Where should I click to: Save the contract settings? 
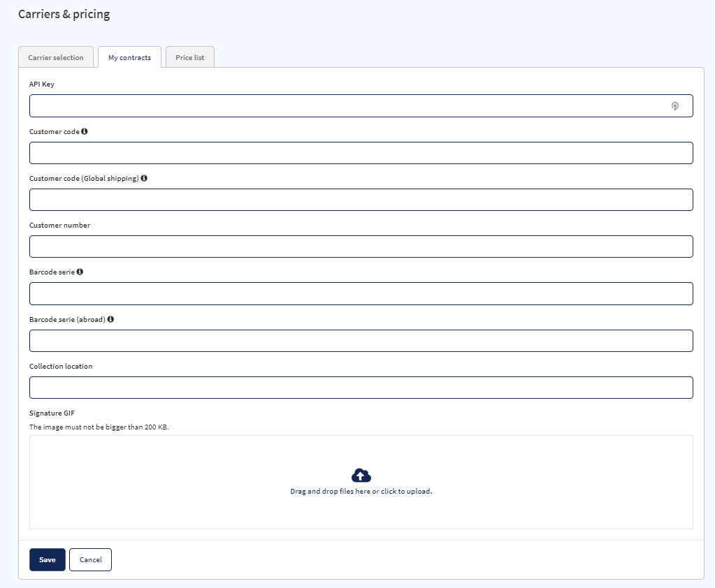pyautogui.click(x=48, y=560)
